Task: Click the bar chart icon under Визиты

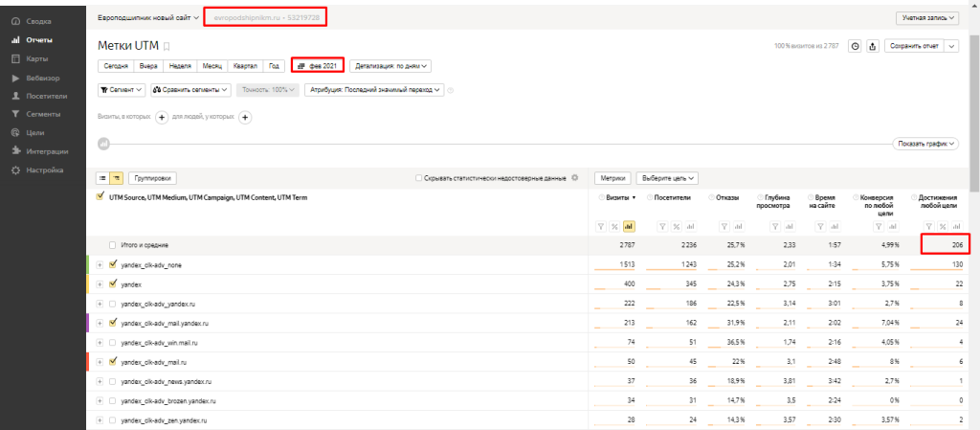Action: point(629,227)
